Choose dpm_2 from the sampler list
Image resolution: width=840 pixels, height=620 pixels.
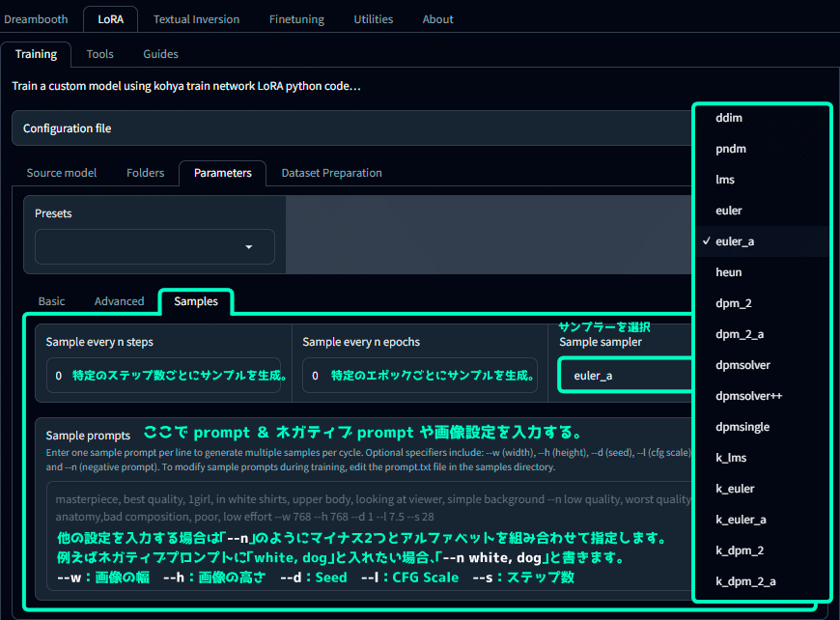coord(762,303)
